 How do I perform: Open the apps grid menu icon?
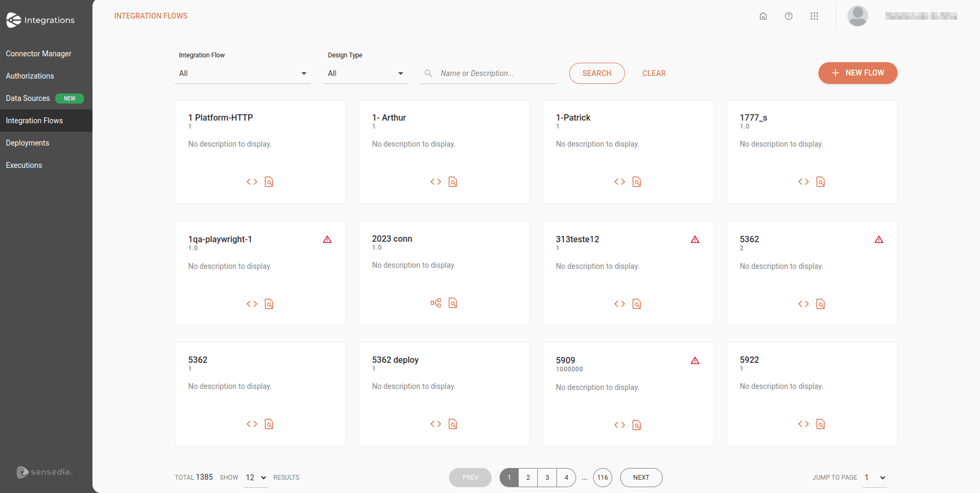click(814, 16)
